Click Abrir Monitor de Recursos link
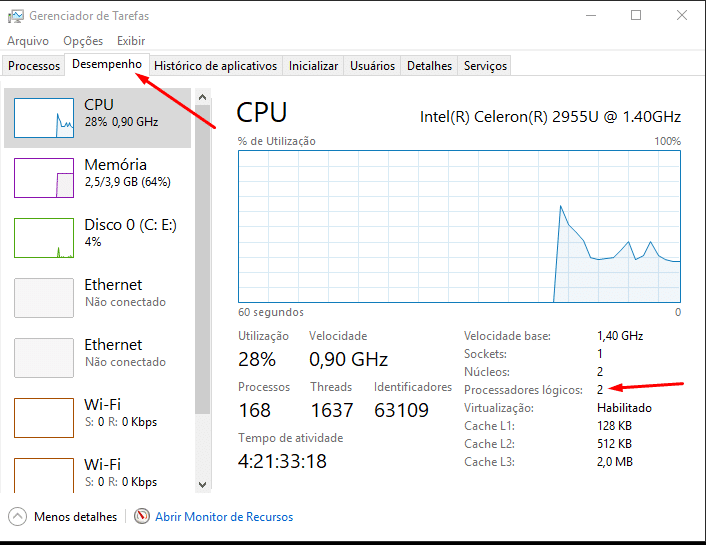 click(x=224, y=517)
